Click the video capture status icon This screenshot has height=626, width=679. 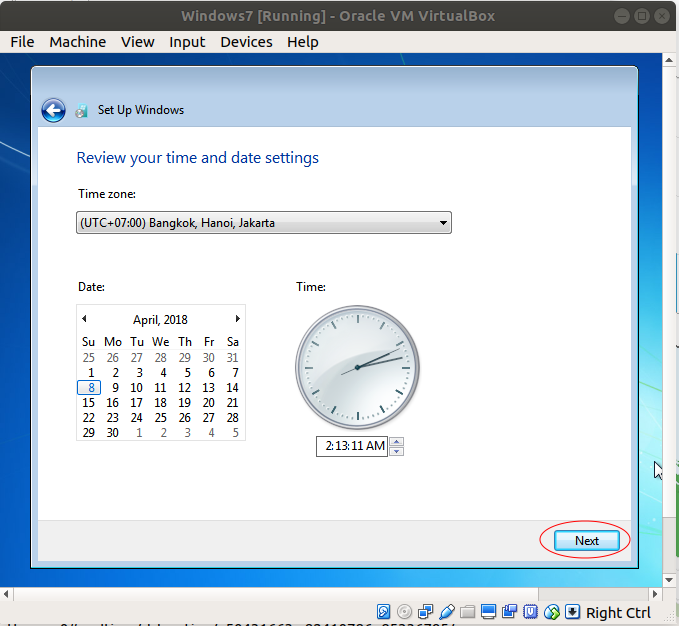click(x=509, y=612)
